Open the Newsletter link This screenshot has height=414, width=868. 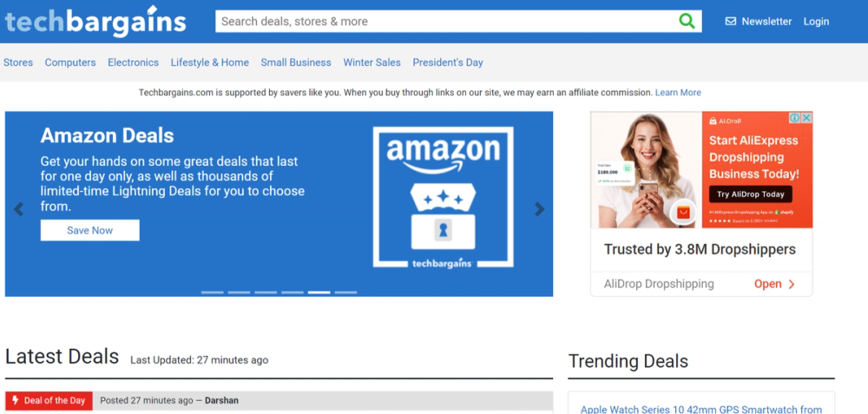pos(766,22)
